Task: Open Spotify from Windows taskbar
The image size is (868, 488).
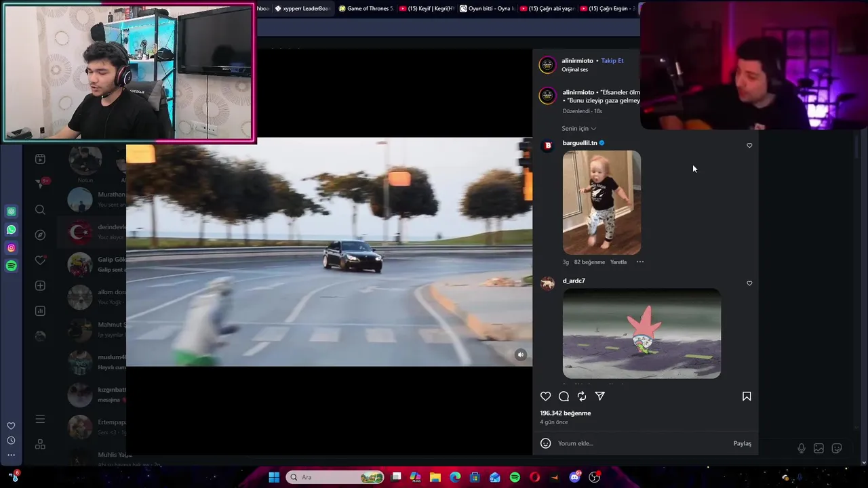Action: 515,477
